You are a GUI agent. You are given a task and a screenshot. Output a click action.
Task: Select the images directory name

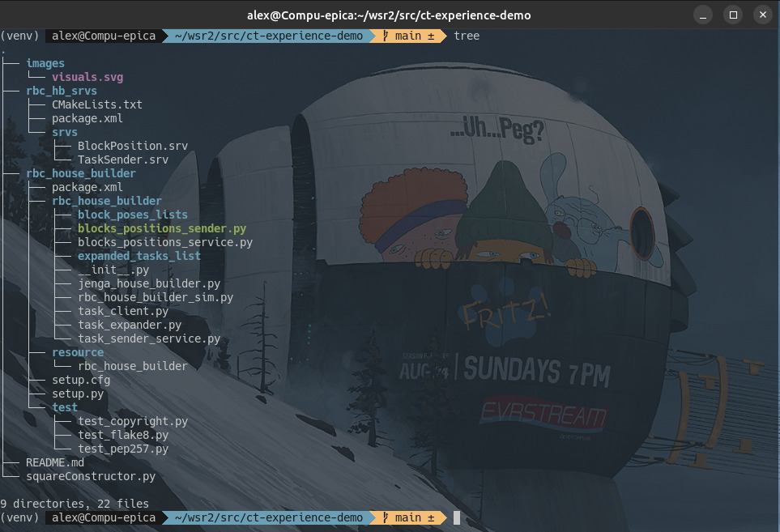coord(45,63)
